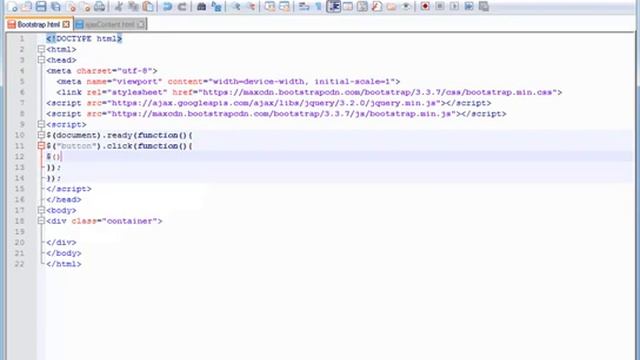Click the synchronize vertical scrolling icon
This screenshot has width=640, height=360.
tap(269, 6)
